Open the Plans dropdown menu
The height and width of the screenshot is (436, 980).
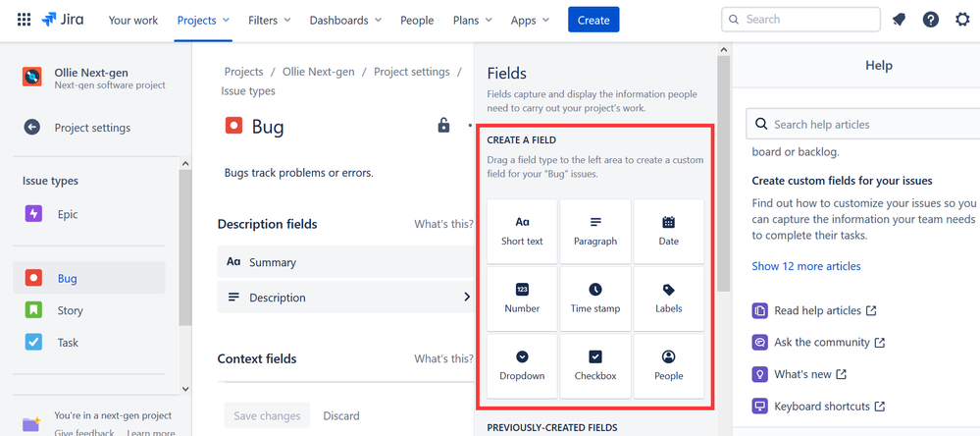(473, 20)
